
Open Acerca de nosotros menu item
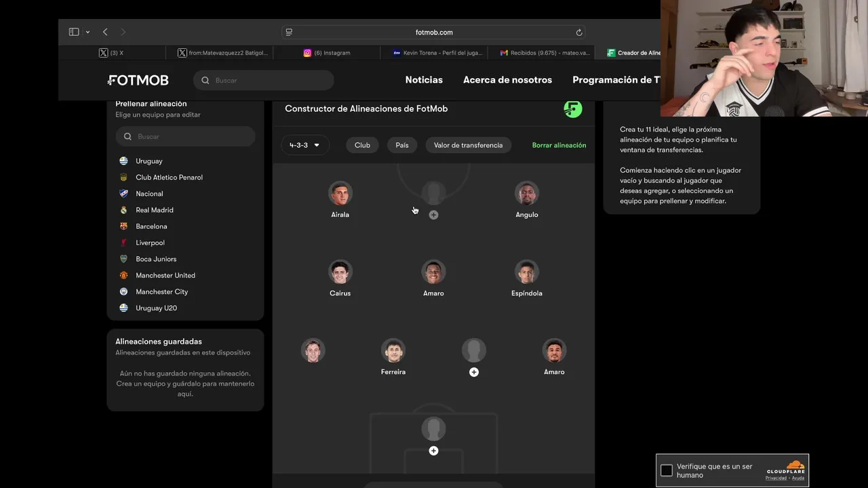point(507,80)
